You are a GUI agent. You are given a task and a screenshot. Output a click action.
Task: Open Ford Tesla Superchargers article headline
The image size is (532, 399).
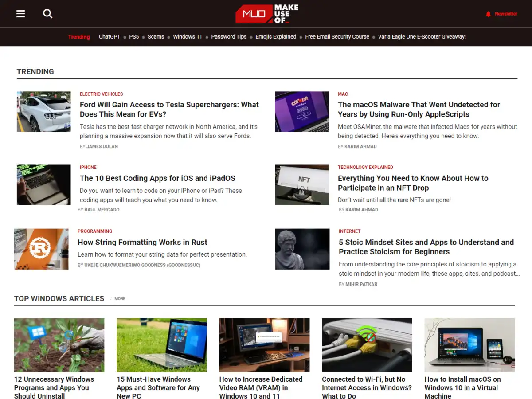coord(169,110)
